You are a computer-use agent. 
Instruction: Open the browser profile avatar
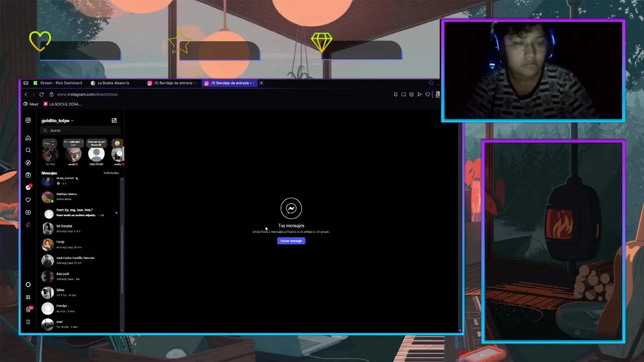(x=437, y=95)
